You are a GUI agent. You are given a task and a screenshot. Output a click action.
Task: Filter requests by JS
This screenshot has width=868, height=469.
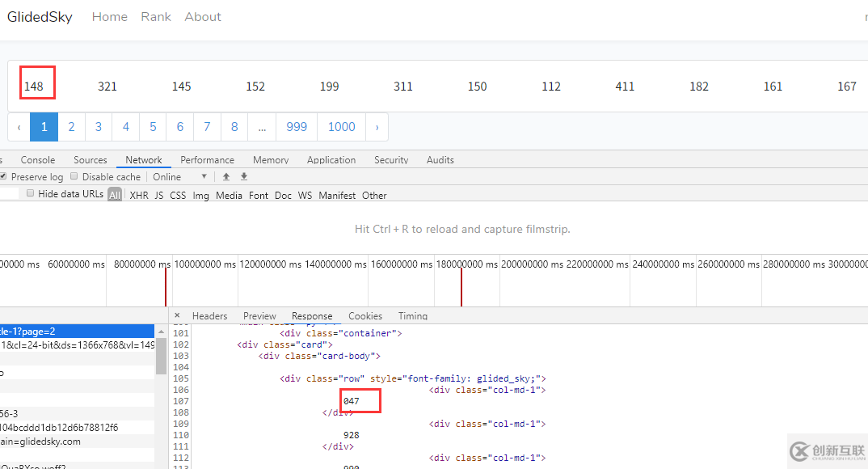159,195
